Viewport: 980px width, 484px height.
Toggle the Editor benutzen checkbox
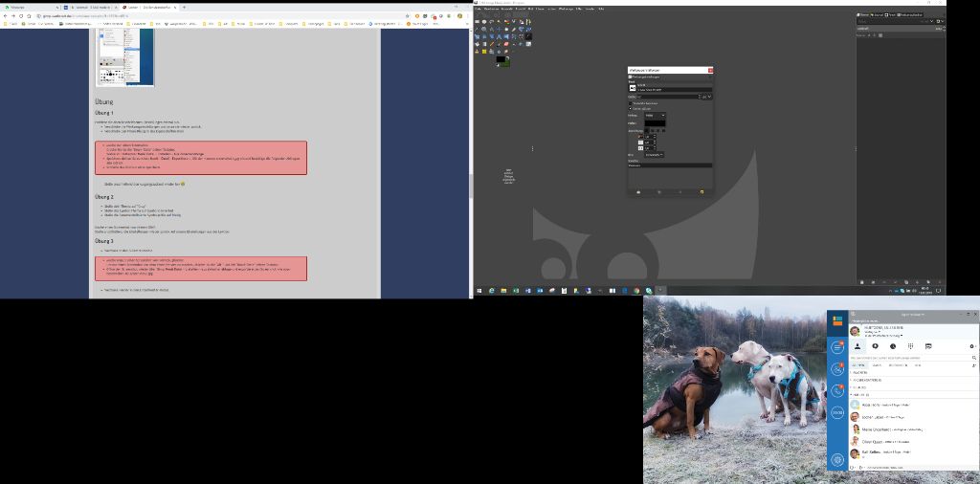click(x=630, y=103)
